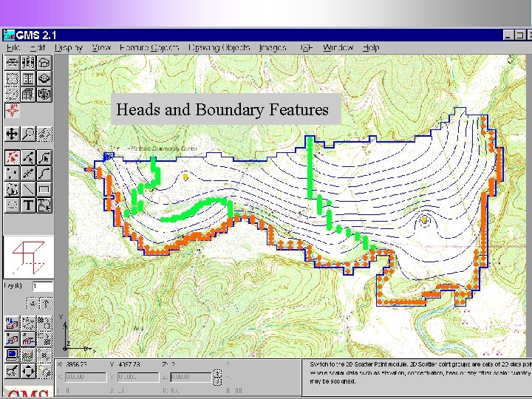This screenshot has height=399, width=532.
Task: Select the 2D Scatter Point module icon
Action: 44,79
